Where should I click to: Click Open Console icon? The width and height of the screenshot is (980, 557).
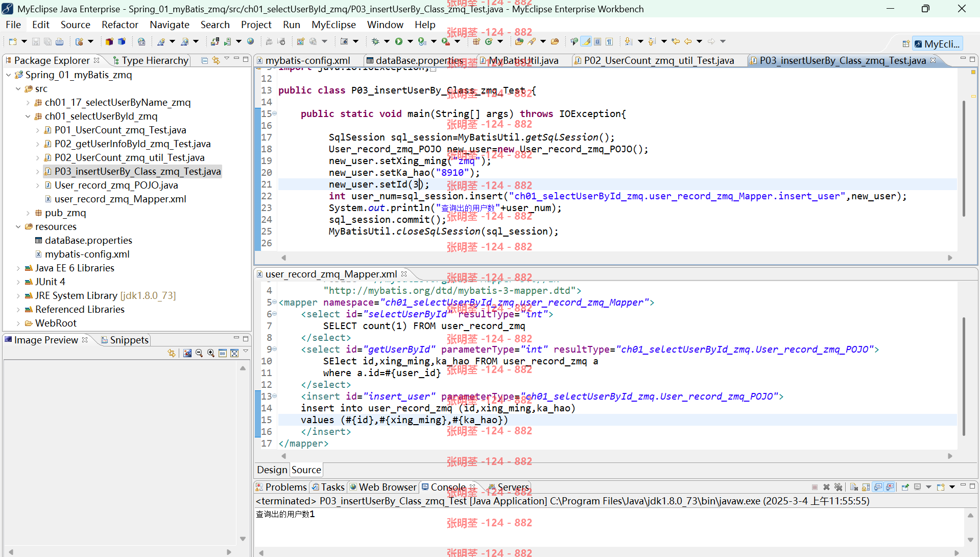[x=941, y=487]
